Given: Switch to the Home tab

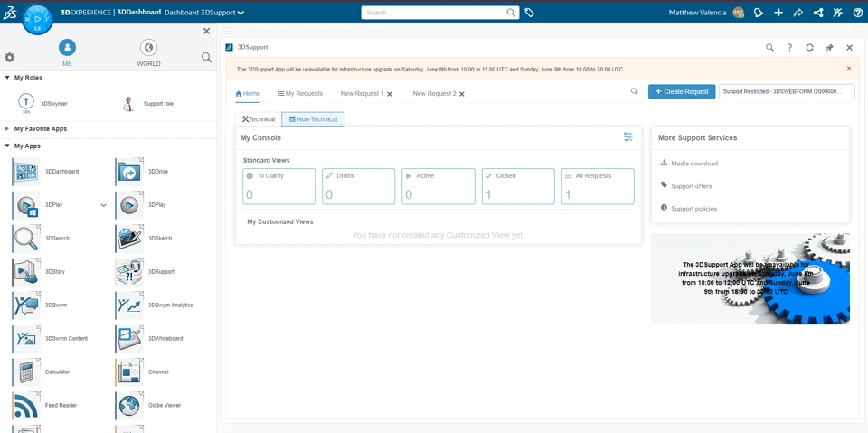Looking at the screenshot, I should point(248,94).
